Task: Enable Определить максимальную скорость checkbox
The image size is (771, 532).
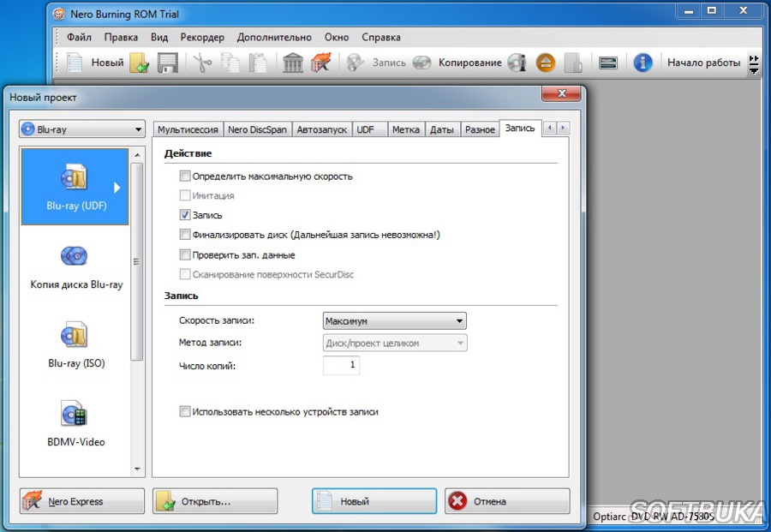Action: coord(185,176)
